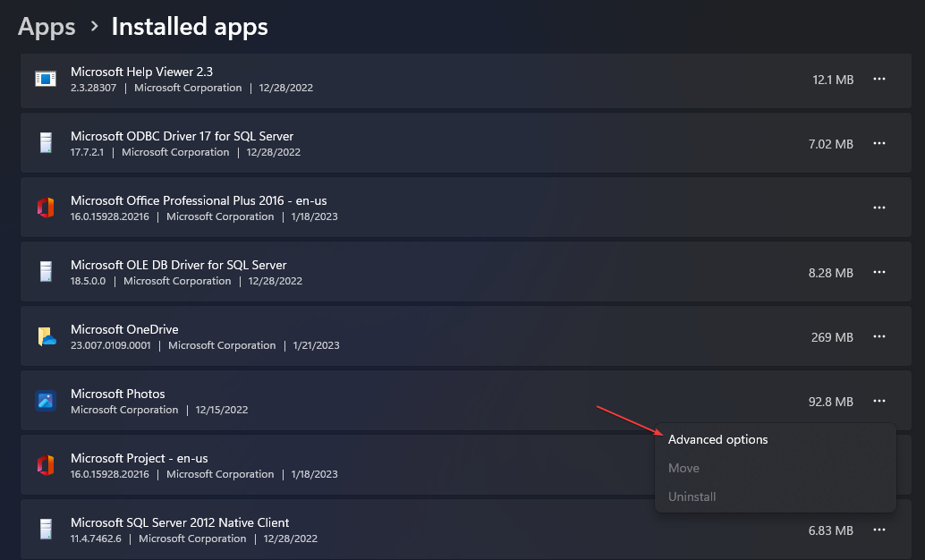This screenshot has width=925, height=560.
Task: Click the 269 MB size of OneDrive
Action: [832, 337]
